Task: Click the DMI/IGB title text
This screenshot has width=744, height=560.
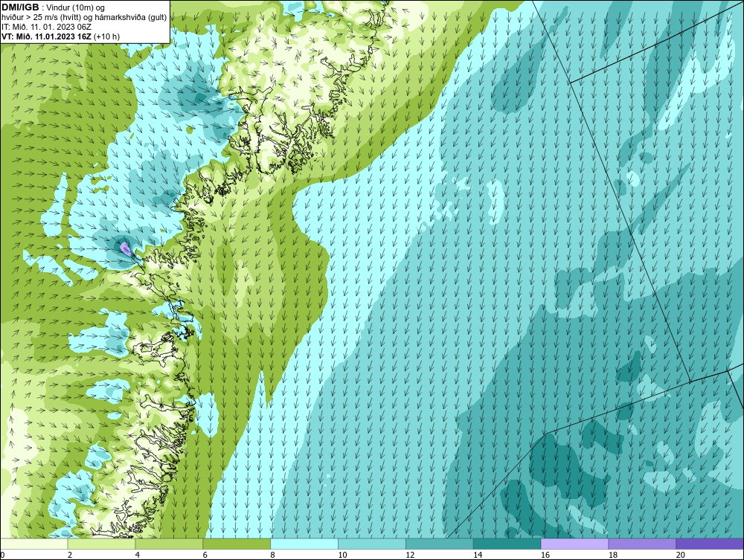Action: tap(20, 7)
